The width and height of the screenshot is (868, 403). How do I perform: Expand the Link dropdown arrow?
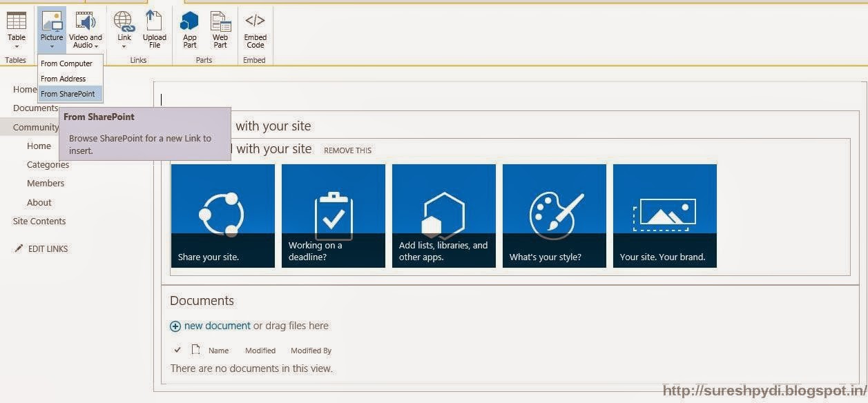click(x=124, y=47)
